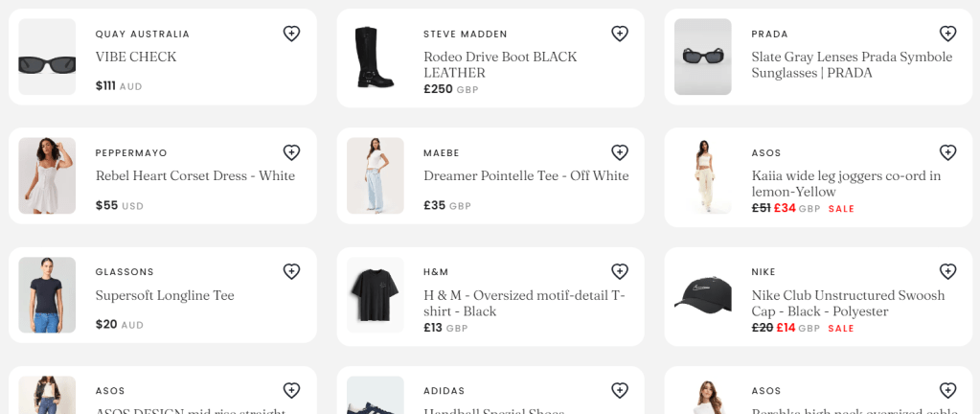Save Kaiia wide leg joggers item
The image size is (980, 414).
[947, 152]
